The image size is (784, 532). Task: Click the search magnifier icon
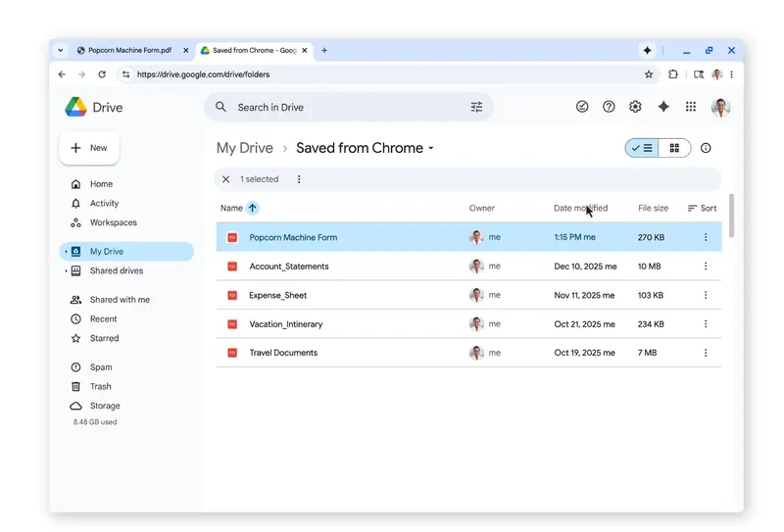point(220,107)
